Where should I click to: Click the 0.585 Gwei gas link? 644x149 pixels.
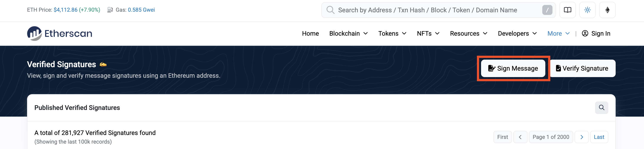[x=141, y=10]
